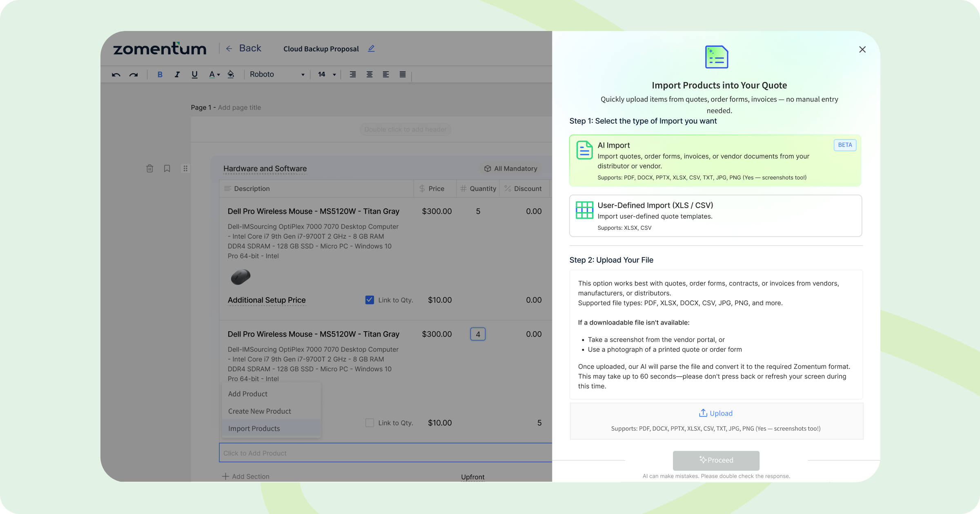Apply underline formatting

(194, 75)
